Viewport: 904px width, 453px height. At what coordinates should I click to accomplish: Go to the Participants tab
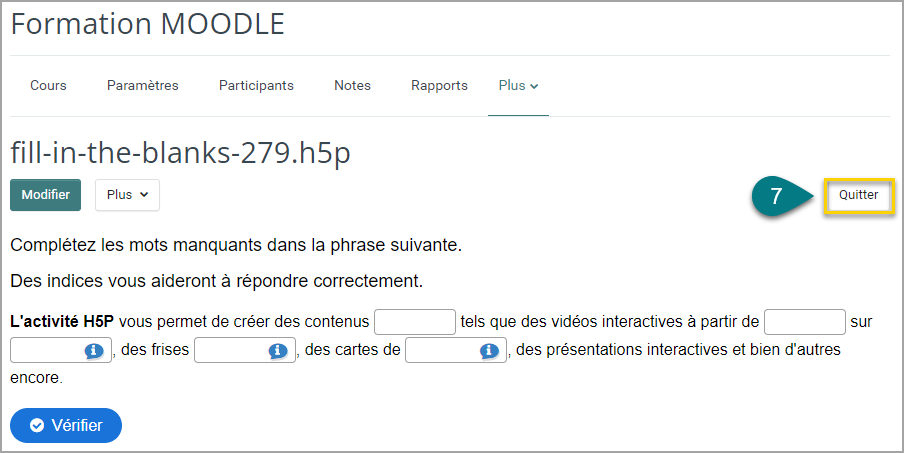coord(256,86)
